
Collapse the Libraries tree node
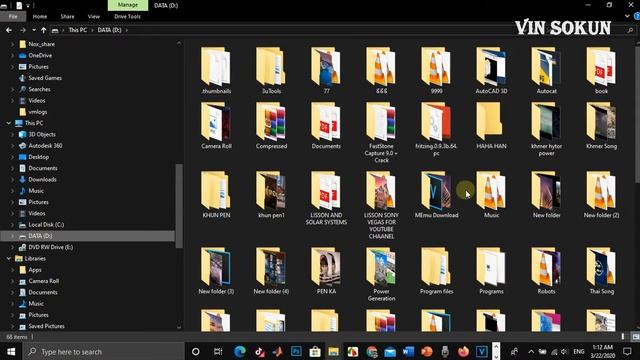coord(9,258)
